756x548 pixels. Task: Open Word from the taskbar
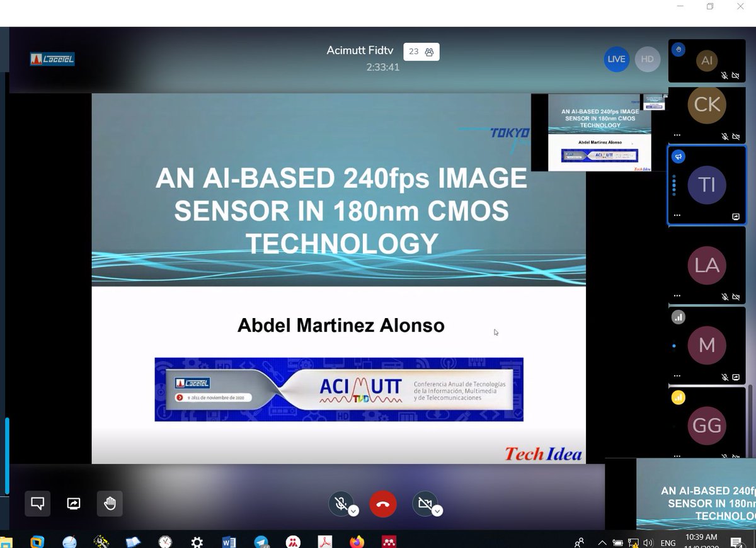click(229, 541)
